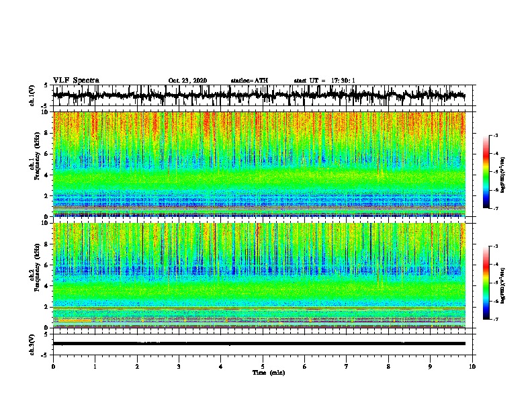Viewport: 532px width, 411px height.
Task: Click the ch.1 voltage waveform trace panel
Action: [x=263, y=95]
